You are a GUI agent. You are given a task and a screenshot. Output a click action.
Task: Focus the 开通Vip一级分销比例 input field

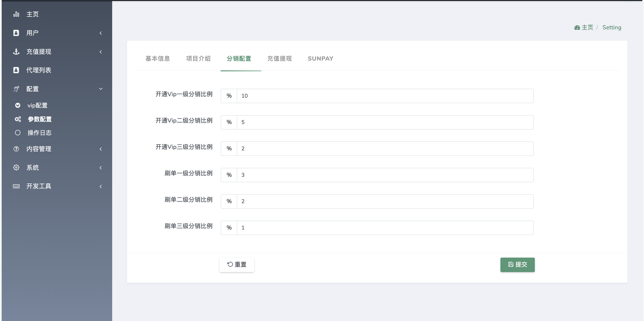coord(385,96)
